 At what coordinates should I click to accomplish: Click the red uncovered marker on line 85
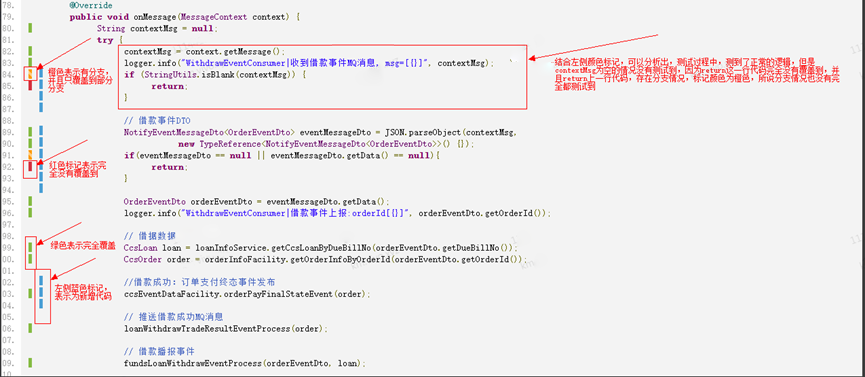pyautogui.click(x=30, y=86)
